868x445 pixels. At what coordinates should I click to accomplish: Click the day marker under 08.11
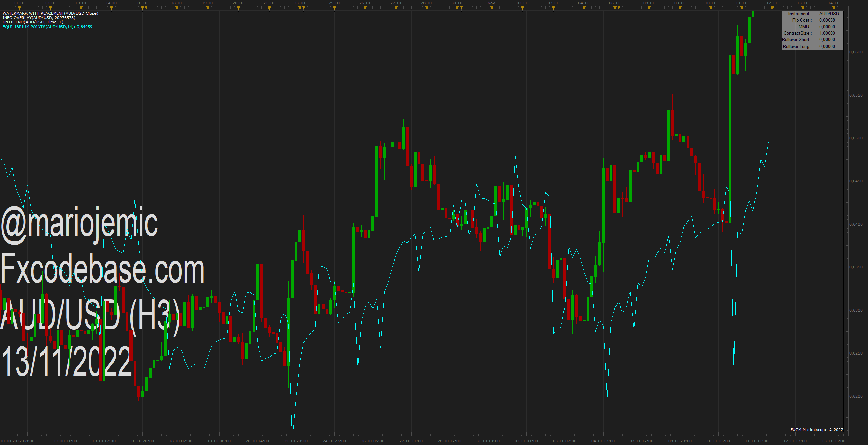pos(649,8)
